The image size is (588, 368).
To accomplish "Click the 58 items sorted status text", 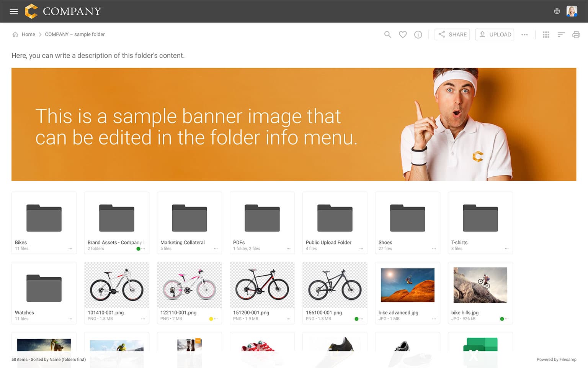I will 49,360.
